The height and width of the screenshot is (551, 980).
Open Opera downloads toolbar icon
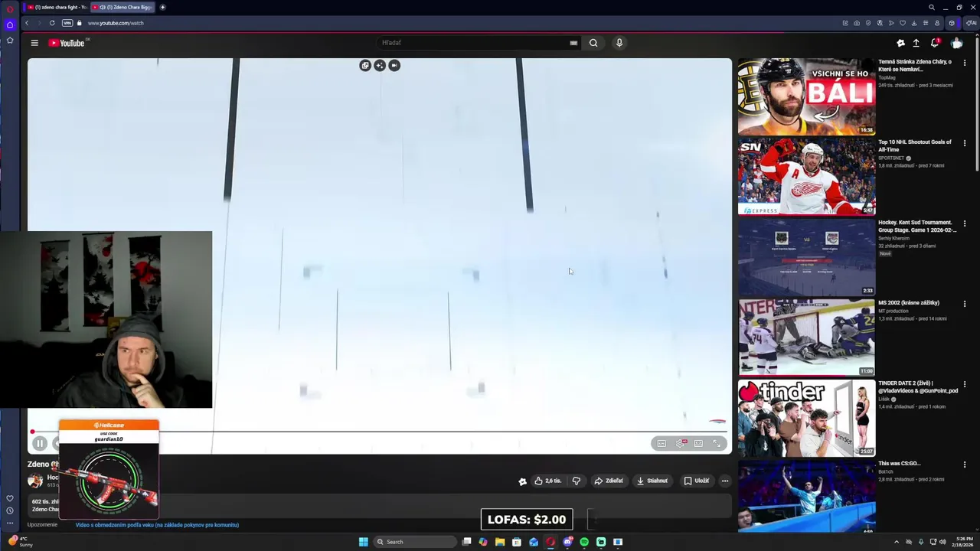pyautogui.click(x=914, y=23)
